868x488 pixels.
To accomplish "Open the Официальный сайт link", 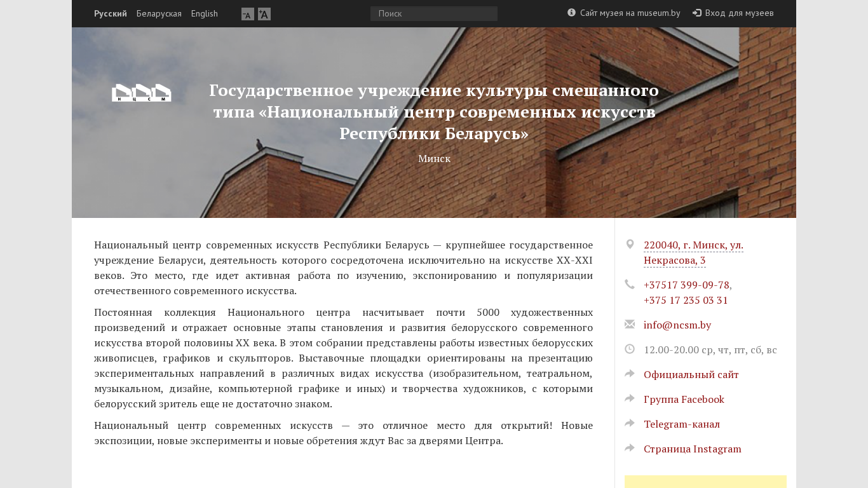I will click(x=691, y=374).
